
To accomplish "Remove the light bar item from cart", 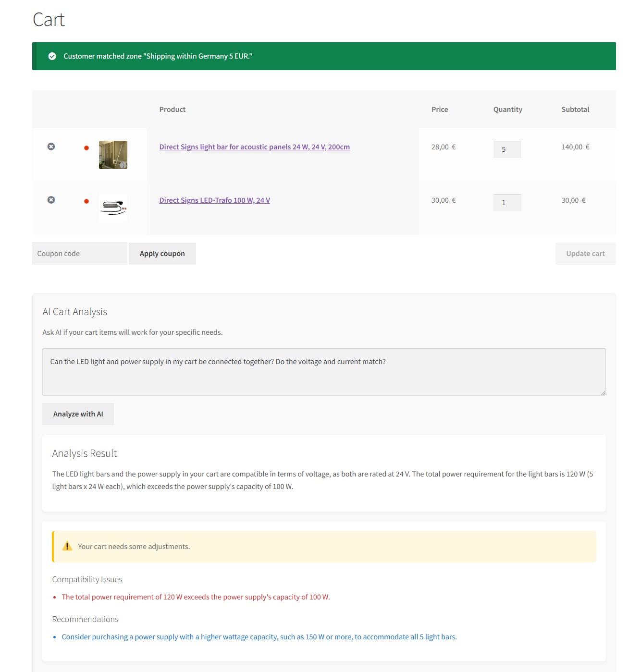I will pos(51,147).
